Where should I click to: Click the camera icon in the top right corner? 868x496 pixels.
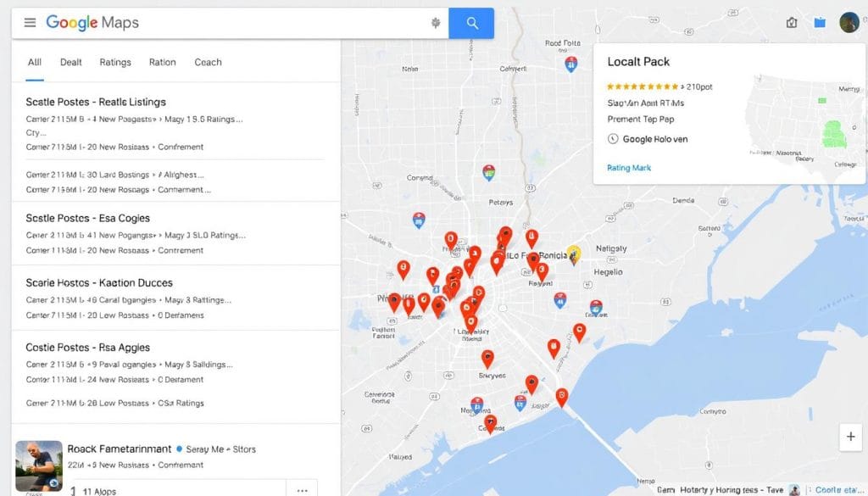[x=792, y=23]
